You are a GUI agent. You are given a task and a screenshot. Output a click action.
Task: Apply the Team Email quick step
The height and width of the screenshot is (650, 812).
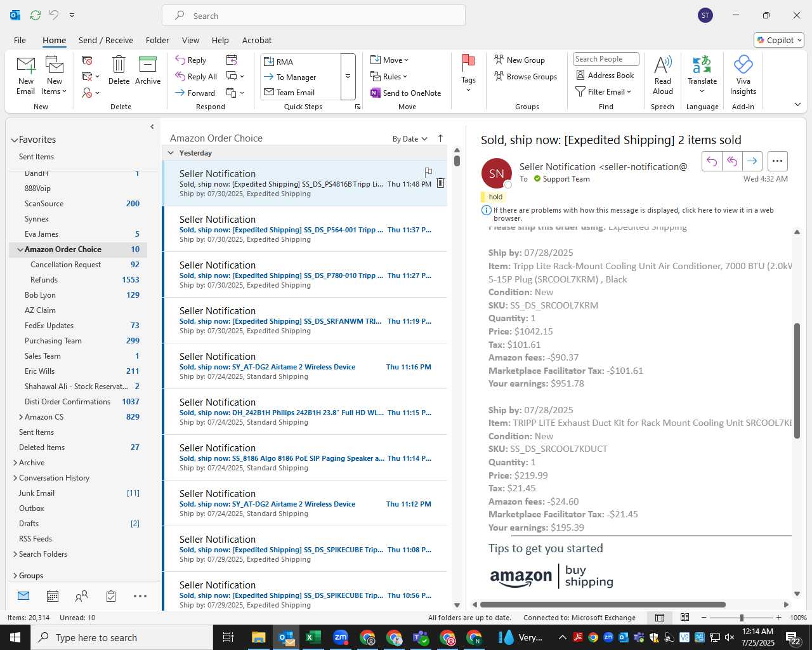coord(301,92)
